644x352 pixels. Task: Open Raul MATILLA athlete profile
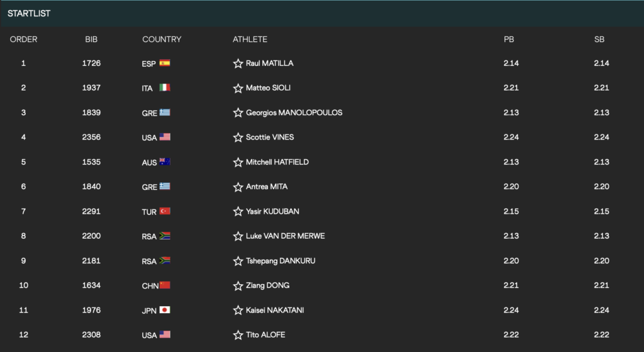pyautogui.click(x=269, y=63)
